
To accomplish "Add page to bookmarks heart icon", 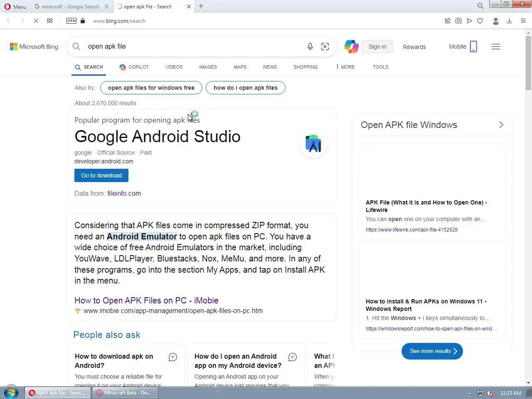I will click(x=480, y=21).
